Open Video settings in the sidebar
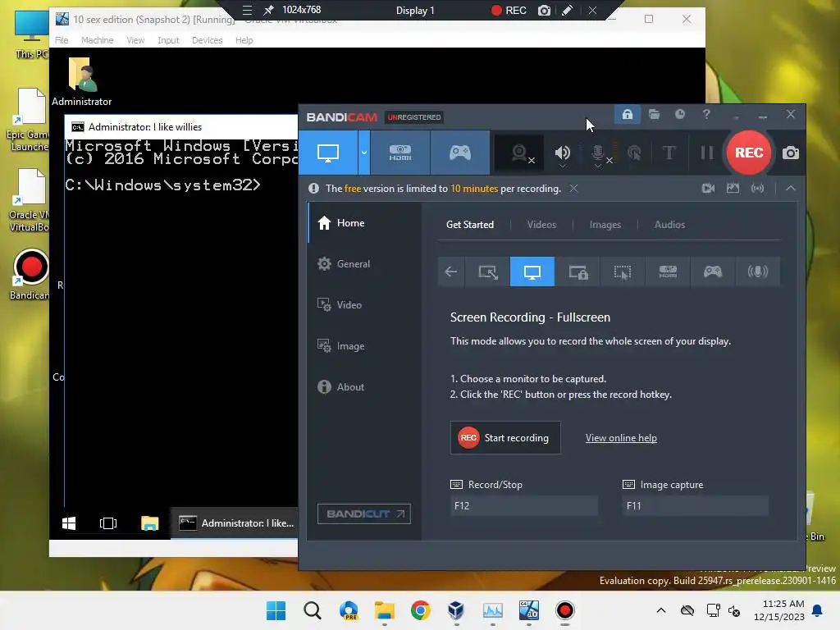The image size is (840, 630). [x=364, y=305]
